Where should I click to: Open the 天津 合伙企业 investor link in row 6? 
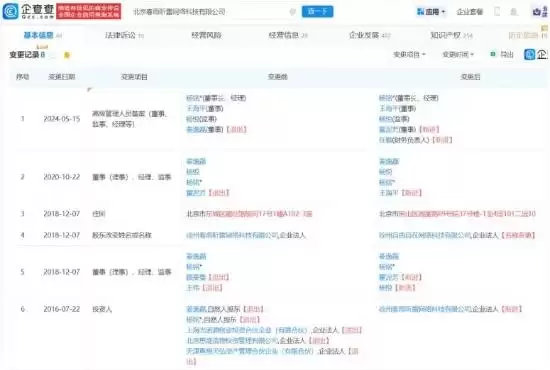pos(250,351)
